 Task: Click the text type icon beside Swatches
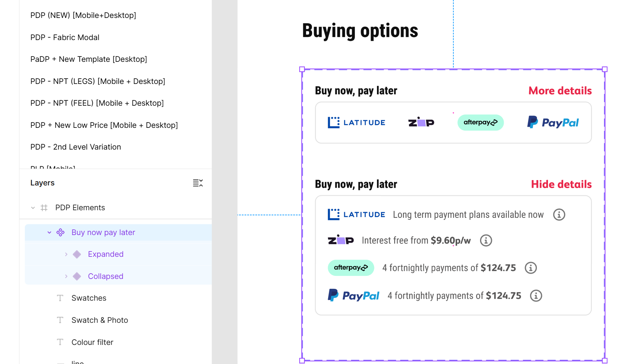pyautogui.click(x=60, y=298)
